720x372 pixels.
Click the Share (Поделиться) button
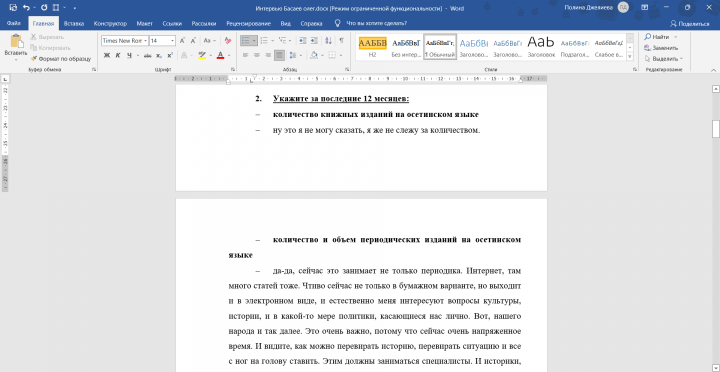(690, 23)
